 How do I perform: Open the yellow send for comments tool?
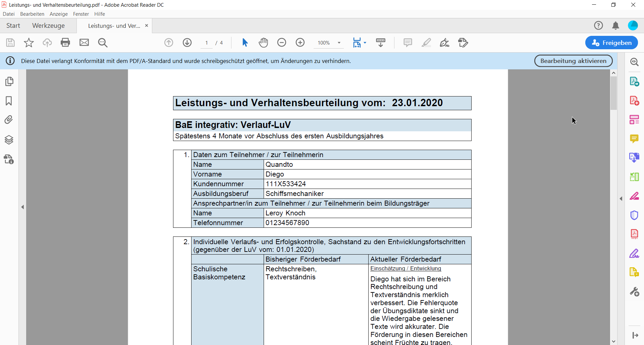coord(634,272)
